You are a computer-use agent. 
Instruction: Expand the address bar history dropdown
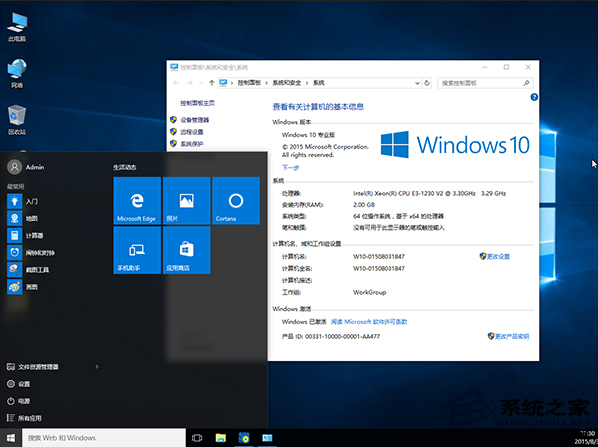[x=417, y=83]
